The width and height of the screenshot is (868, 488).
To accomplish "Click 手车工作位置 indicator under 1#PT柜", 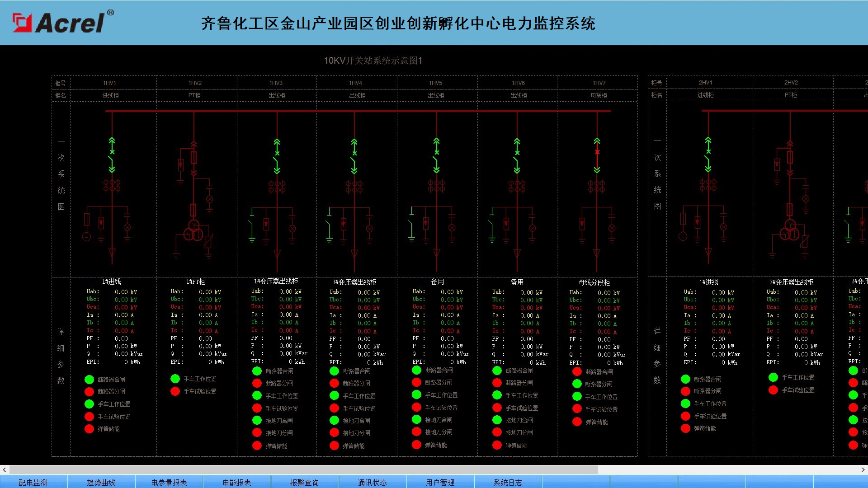I will (x=175, y=379).
